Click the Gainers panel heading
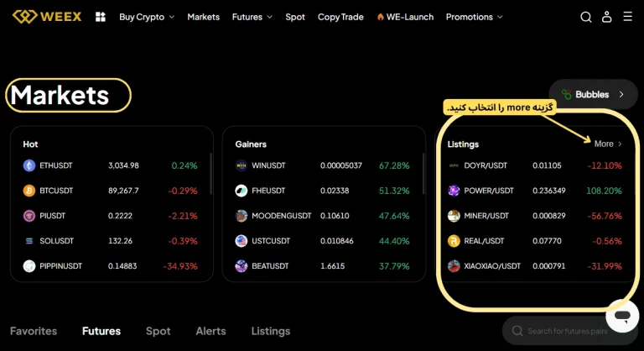The width and height of the screenshot is (644, 351). [251, 144]
